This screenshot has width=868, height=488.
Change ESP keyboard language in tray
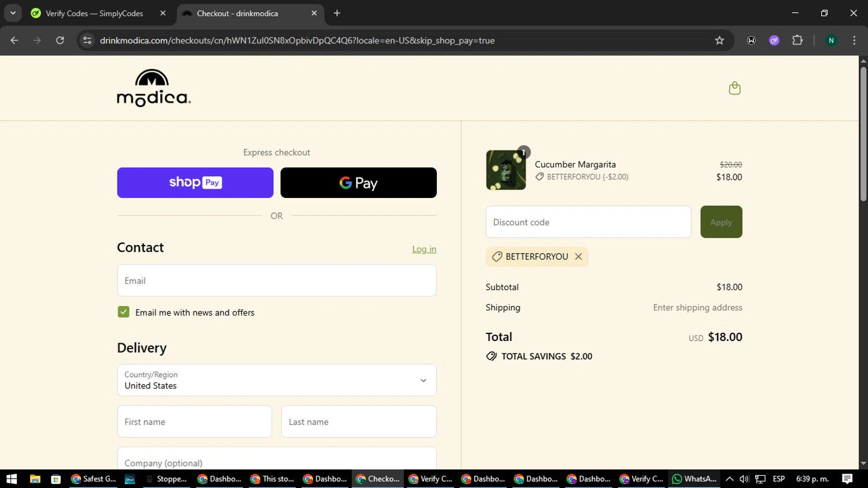coord(779,479)
